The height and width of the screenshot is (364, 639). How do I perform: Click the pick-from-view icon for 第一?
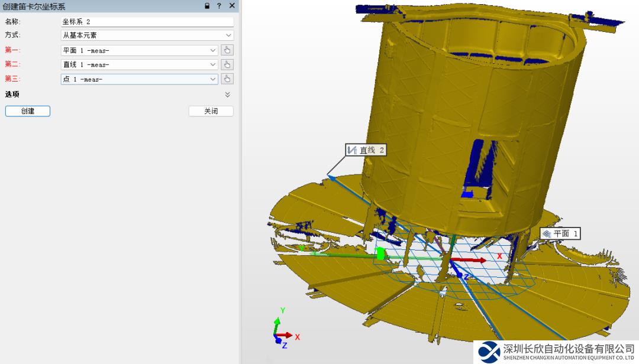(x=228, y=50)
